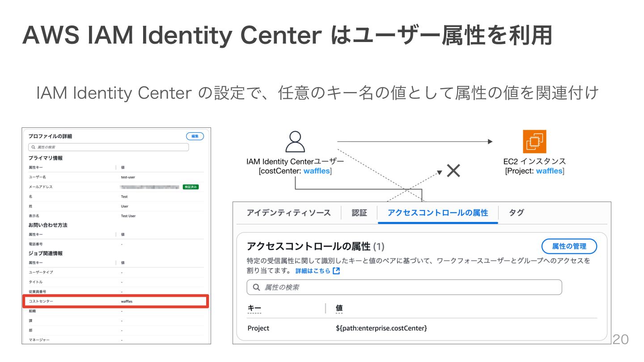This screenshot has width=644, height=362.
Task: Click the ユーザータイプ attribute label
Action: pyautogui.click(x=41, y=272)
